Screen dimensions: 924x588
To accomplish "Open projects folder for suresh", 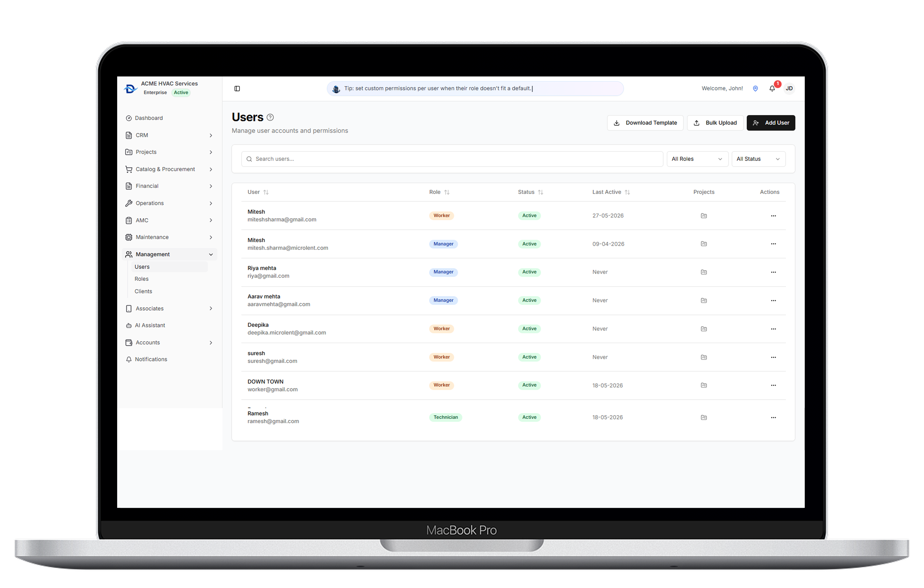I will pos(704,358).
